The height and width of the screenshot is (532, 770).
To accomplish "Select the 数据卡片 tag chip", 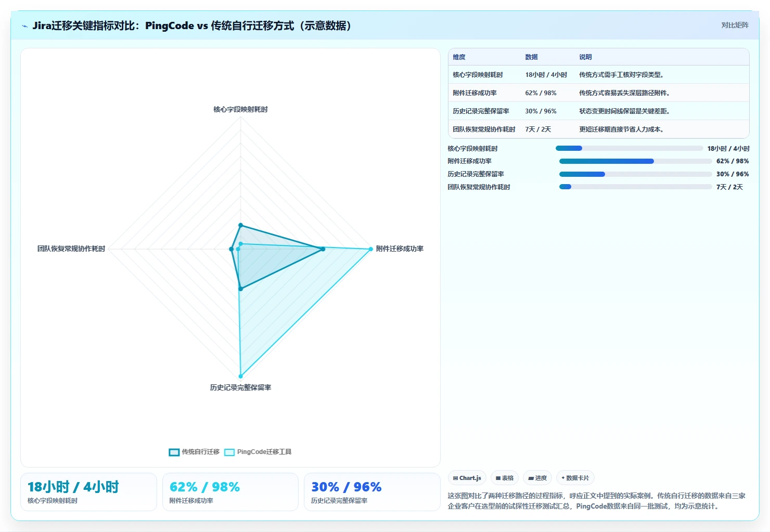I will [575, 478].
